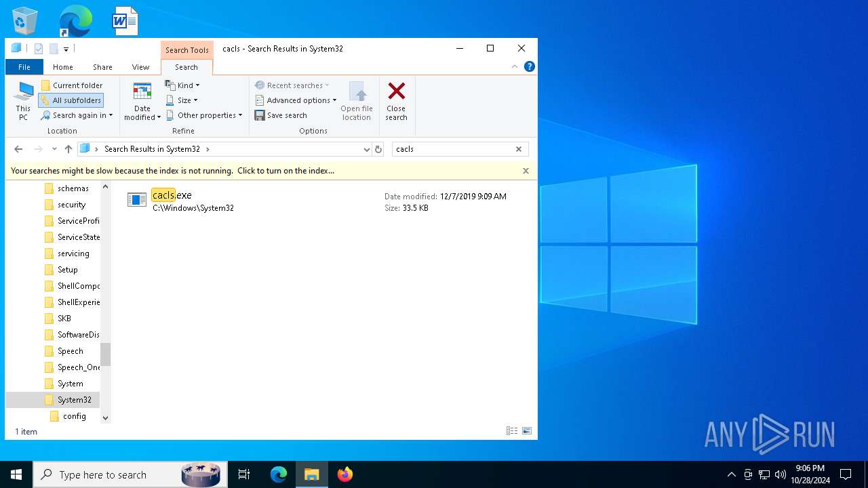Open Date modified filter dropdown
The image size is (868, 488).
click(x=142, y=102)
